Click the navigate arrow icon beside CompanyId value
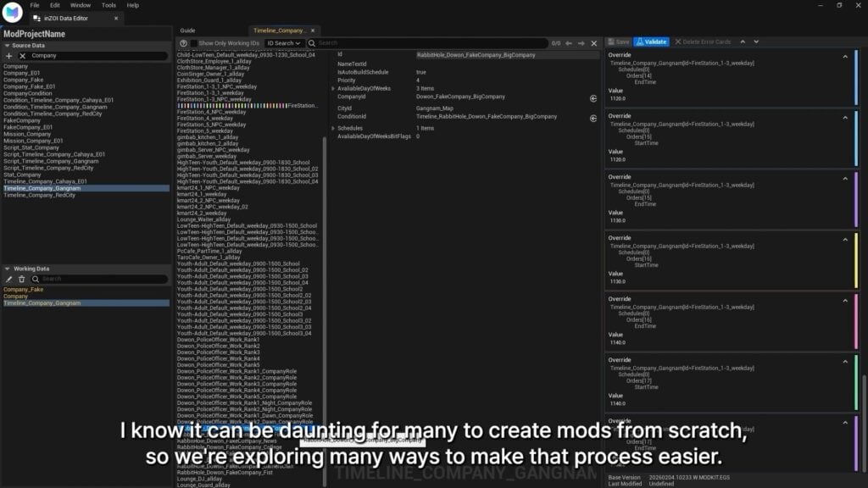The width and height of the screenshot is (868, 488). (x=593, y=98)
